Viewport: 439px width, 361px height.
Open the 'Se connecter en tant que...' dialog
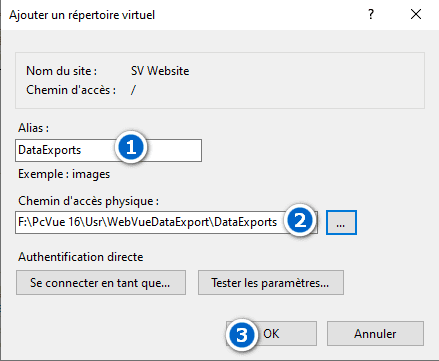pos(101,283)
